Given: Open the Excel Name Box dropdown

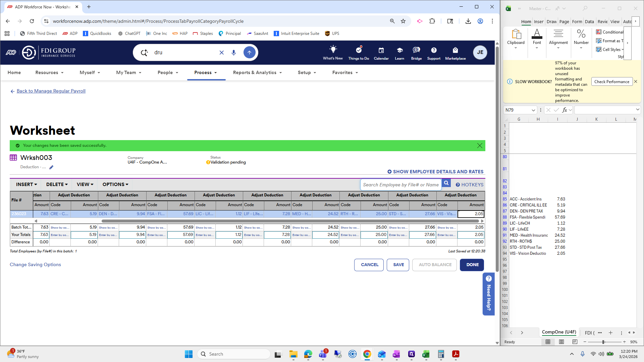Looking at the screenshot, I should pyautogui.click(x=533, y=110).
